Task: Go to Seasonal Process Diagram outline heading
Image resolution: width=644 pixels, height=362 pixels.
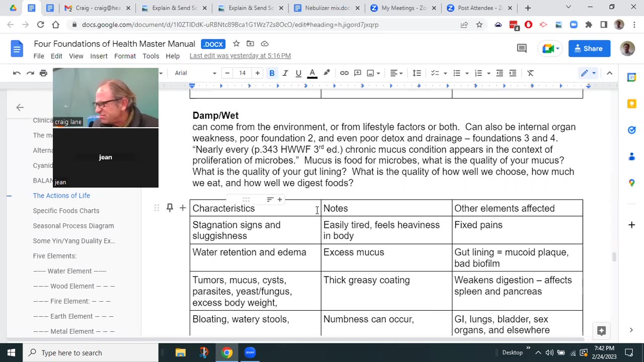Action: point(73,226)
